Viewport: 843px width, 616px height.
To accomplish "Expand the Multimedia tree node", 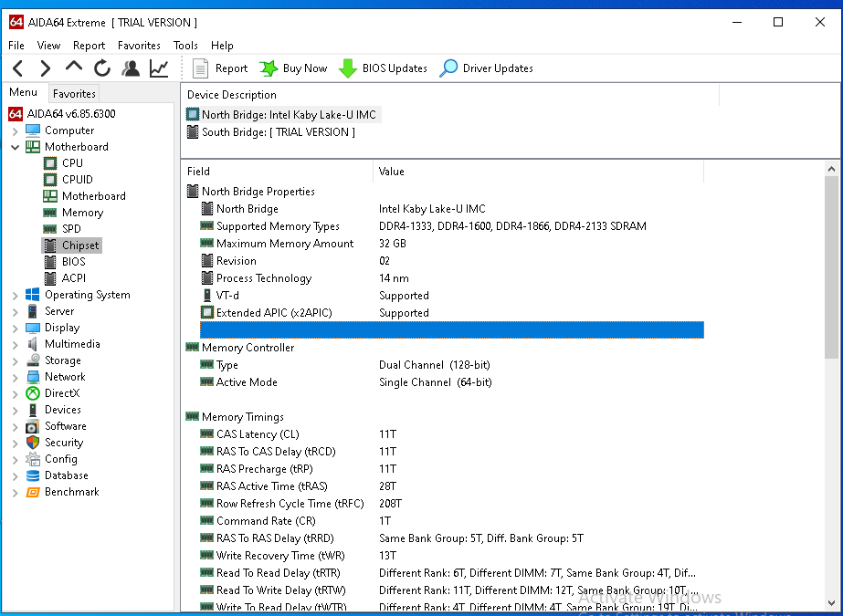I will 15,345.
